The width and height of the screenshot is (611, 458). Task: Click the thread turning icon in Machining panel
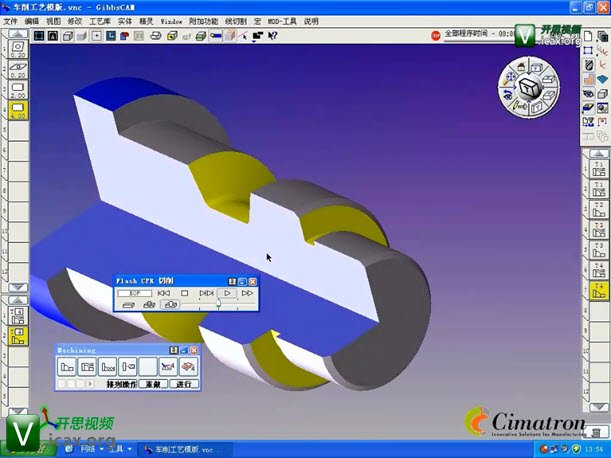click(x=107, y=367)
